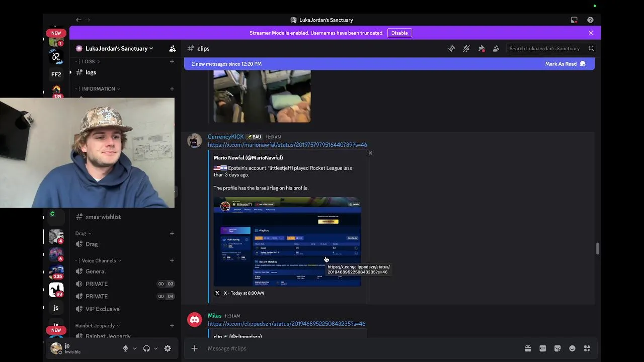The width and height of the screenshot is (644, 362).
Task: Open headphone output options arrow
Action: [155, 348]
